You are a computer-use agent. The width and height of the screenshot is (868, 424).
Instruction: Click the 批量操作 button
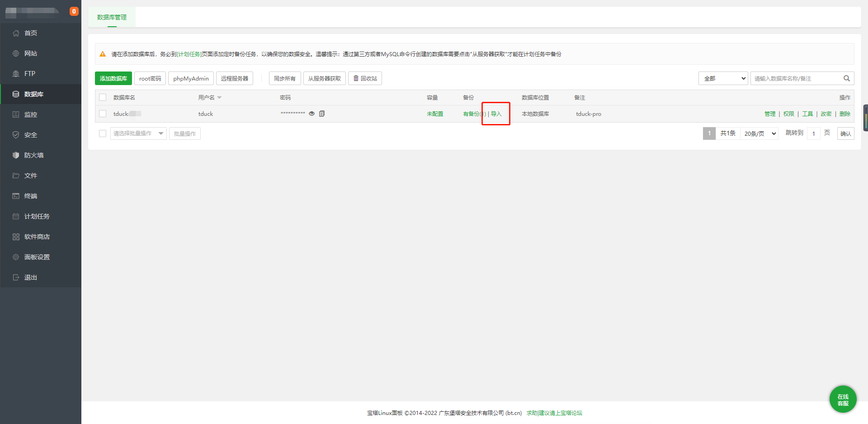pos(185,133)
